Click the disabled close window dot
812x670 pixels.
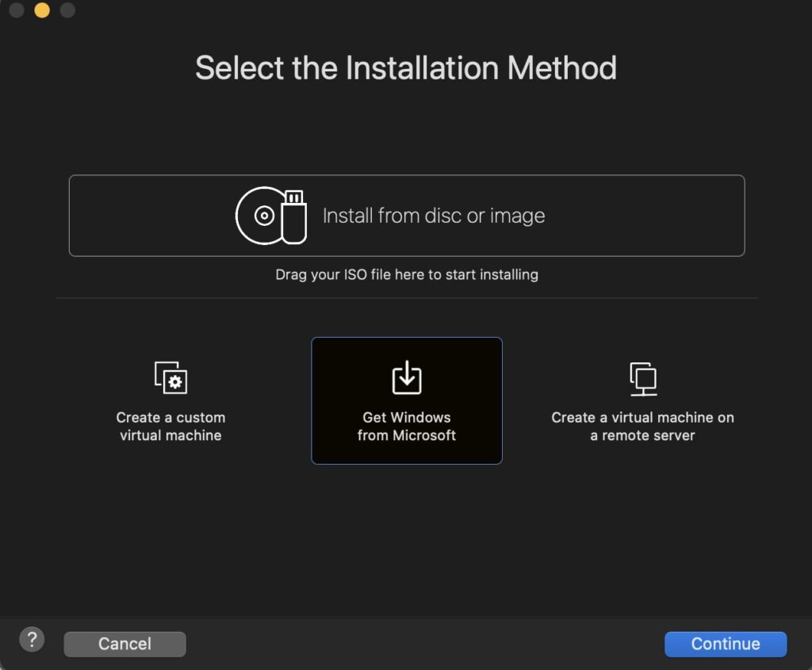pyautogui.click(x=17, y=10)
